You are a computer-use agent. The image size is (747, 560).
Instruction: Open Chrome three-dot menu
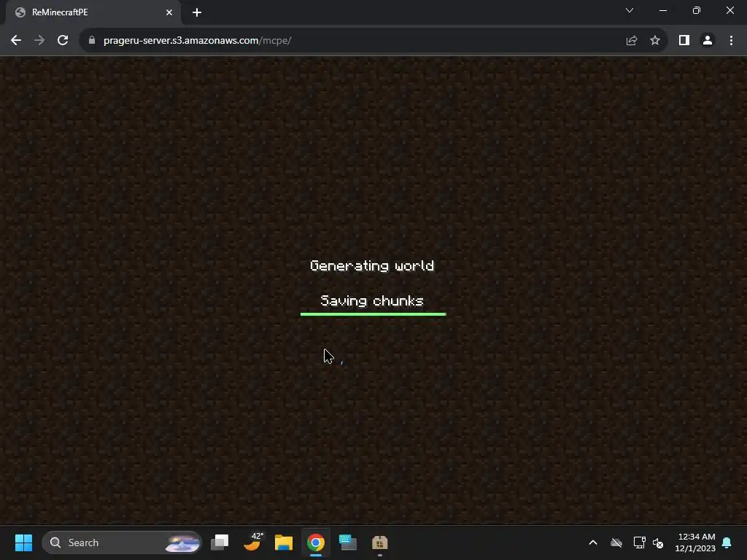(731, 41)
